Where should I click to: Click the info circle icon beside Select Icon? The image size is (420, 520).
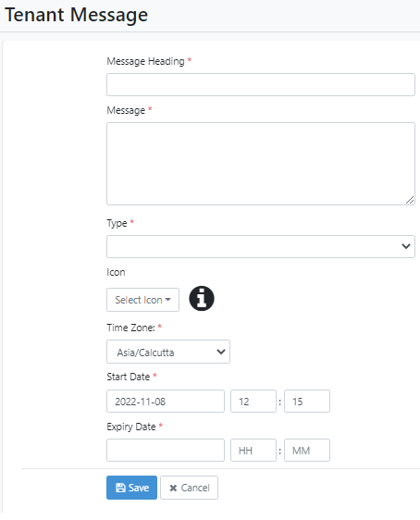pos(202,299)
